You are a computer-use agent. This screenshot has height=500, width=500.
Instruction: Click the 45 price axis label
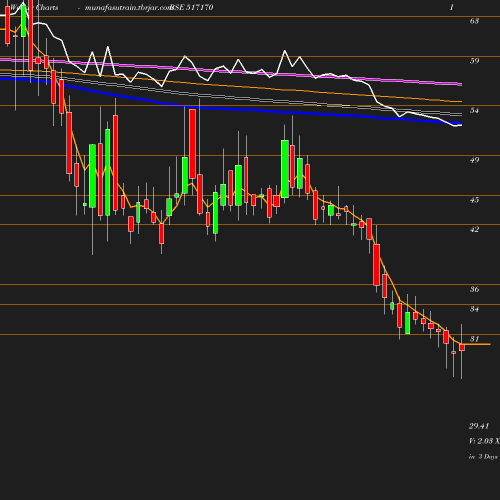pyautogui.click(x=474, y=200)
